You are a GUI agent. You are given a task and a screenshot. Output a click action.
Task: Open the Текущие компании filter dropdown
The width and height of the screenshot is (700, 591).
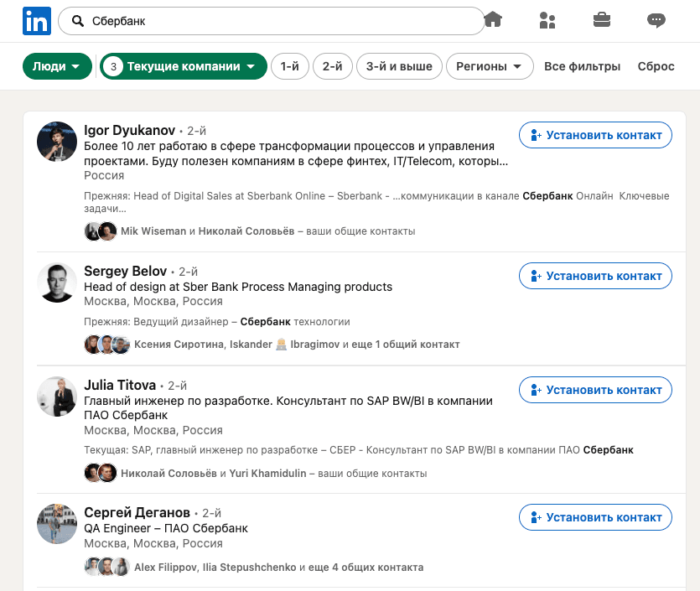coord(184,66)
